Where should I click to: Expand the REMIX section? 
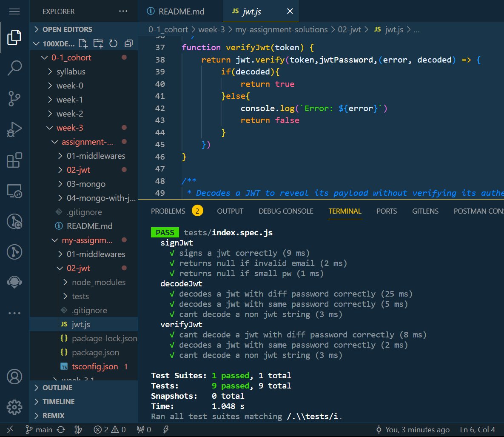[x=84, y=415]
